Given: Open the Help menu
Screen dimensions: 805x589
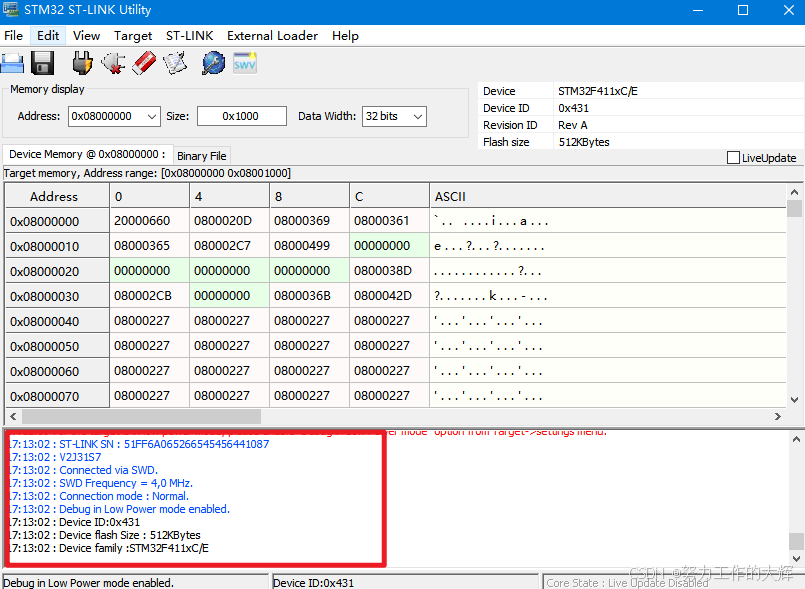Looking at the screenshot, I should (x=345, y=36).
